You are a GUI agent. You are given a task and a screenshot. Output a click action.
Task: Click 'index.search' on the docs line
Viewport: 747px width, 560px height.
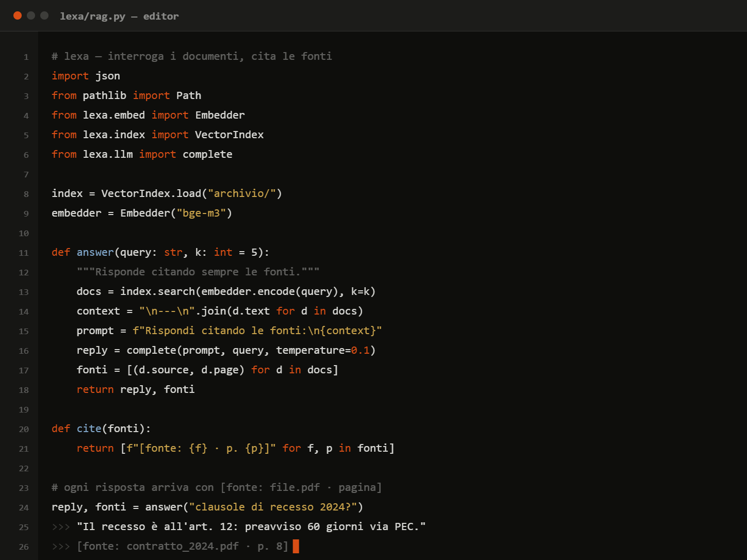pyautogui.click(x=158, y=291)
